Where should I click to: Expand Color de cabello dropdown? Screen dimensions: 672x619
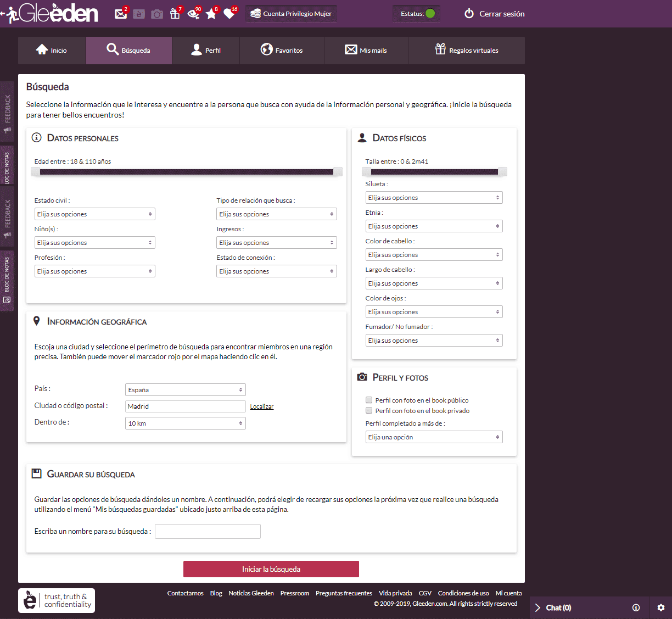tap(434, 255)
